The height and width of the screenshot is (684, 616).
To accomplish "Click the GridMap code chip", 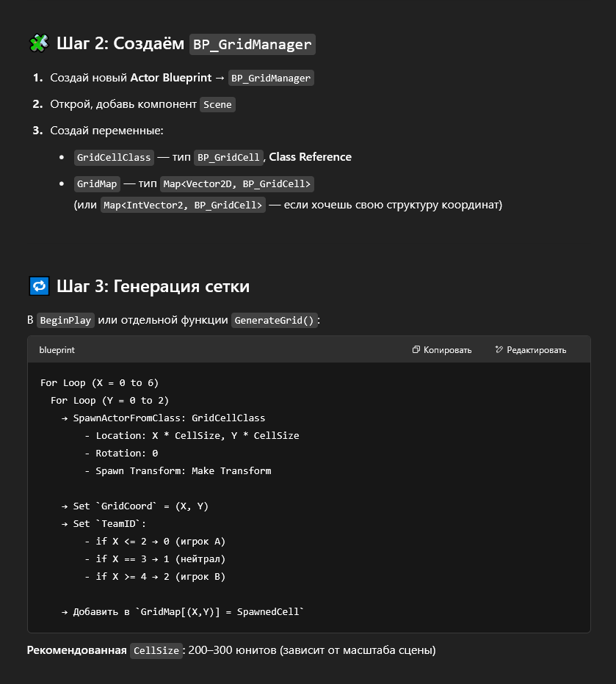I will 97,183.
